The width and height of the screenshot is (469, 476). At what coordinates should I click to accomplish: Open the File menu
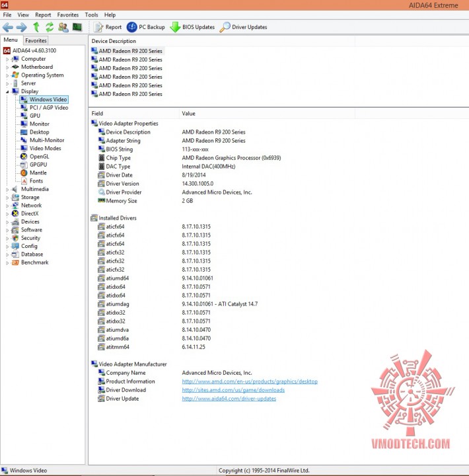7,15
